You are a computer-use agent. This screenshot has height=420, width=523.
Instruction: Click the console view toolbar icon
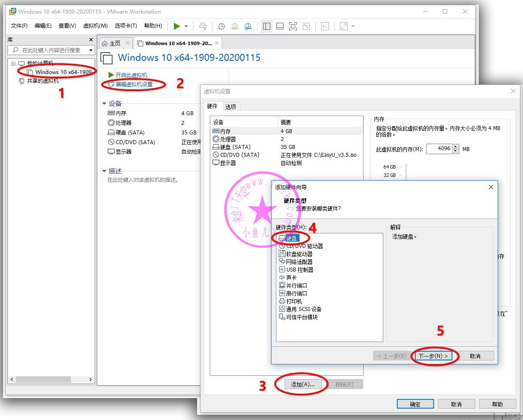click(x=325, y=26)
